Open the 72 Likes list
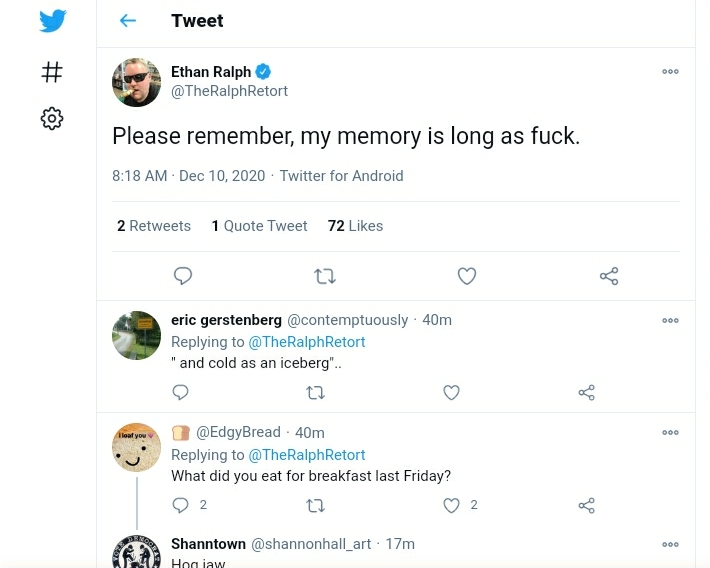 point(355,226)
